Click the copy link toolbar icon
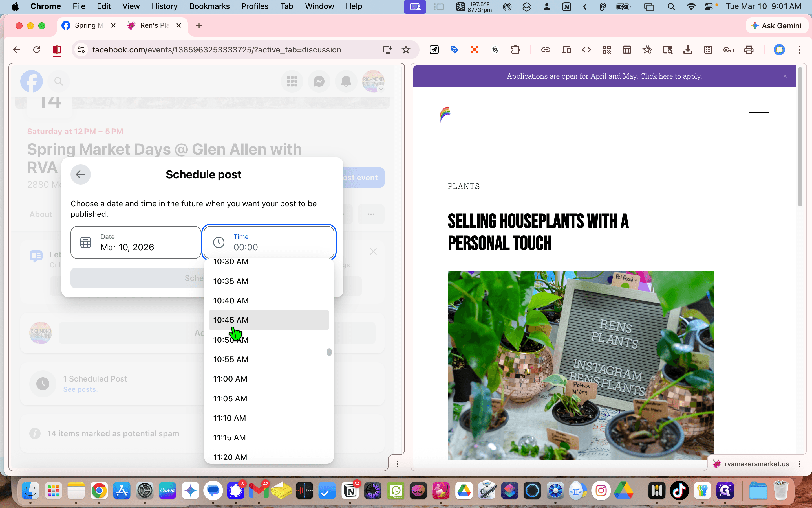 point(546,50)
